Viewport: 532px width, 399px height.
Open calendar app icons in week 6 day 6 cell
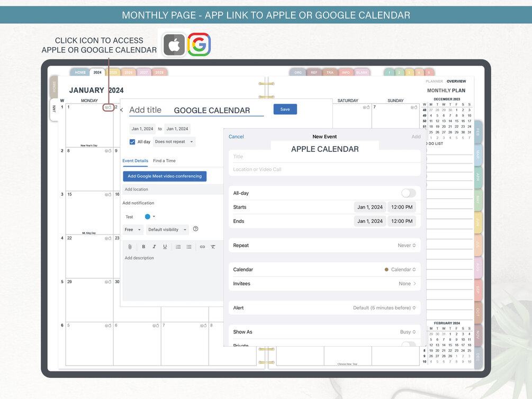coord(156,326)
